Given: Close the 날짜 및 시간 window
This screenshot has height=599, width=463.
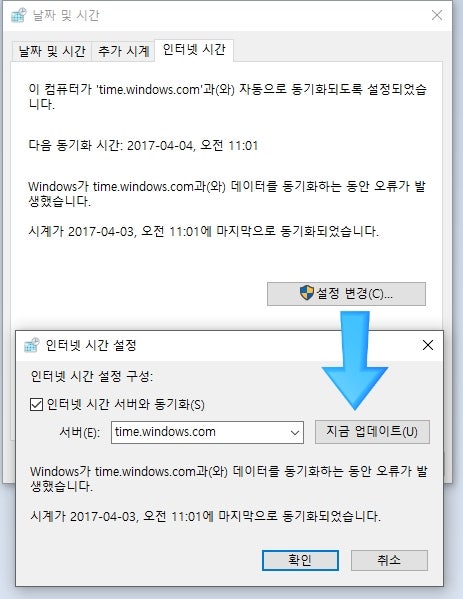Looking at the screenshot, I should coord(437,15).
